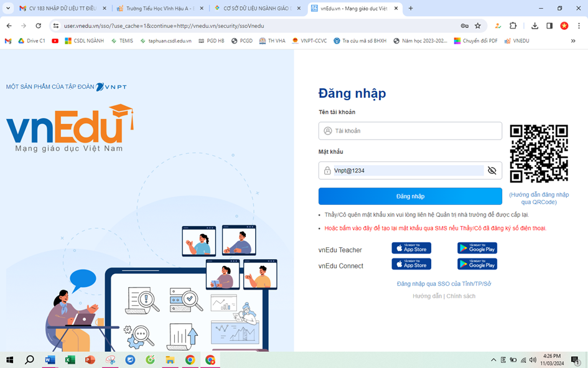The image size is (588, 368).
Task: Open the PGD HB bookmark
Action: coord(212,41)
